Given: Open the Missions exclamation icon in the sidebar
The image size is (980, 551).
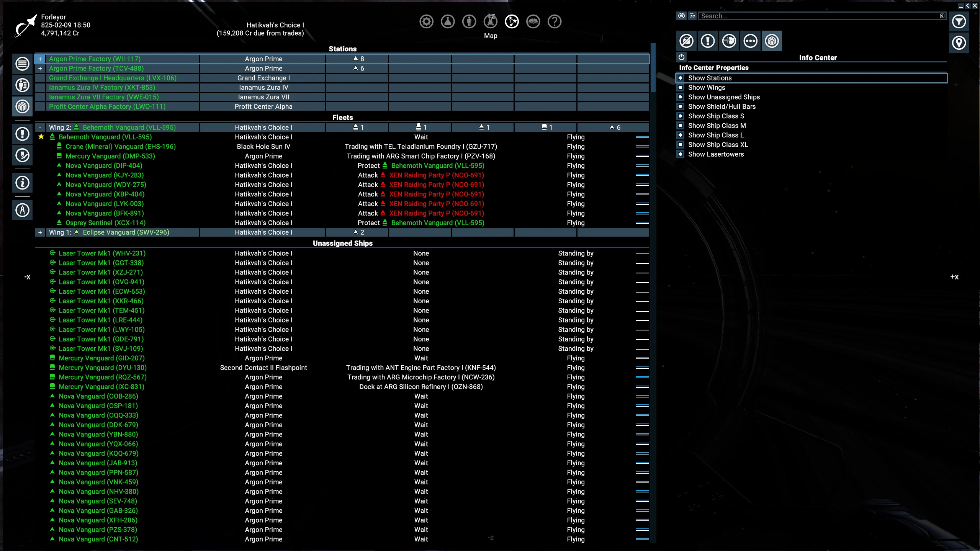Looking at the screenshot, I should click(x=22, y=134).
